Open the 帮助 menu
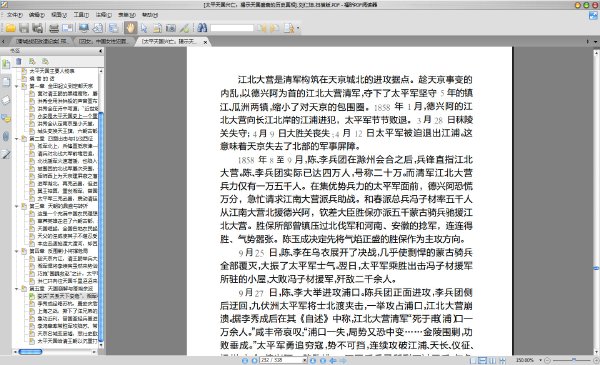Screen dimensions: 600x365 (150, 15)
